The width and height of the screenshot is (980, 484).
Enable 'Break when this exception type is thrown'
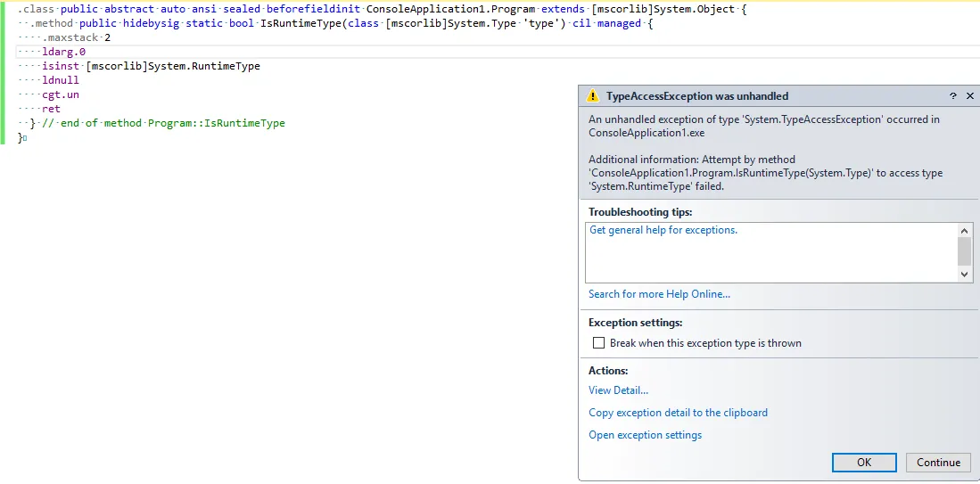tap(599, 343)
